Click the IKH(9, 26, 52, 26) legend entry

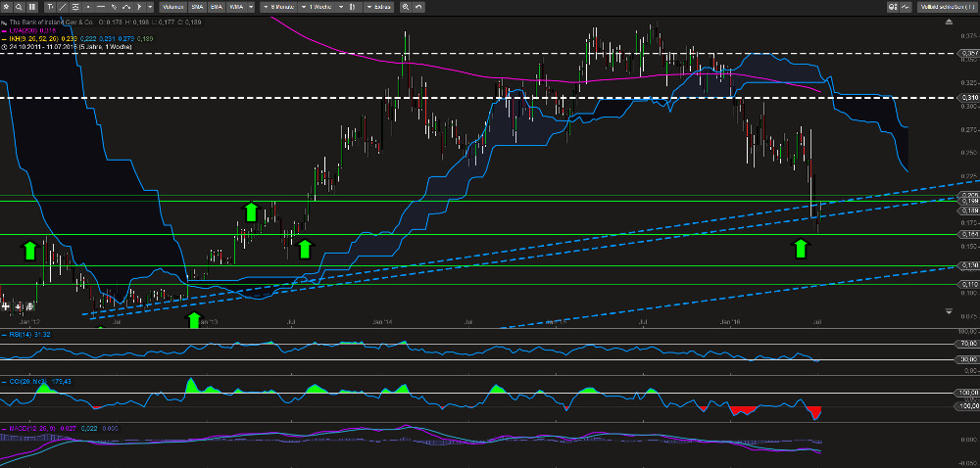(x=33, y=39)
